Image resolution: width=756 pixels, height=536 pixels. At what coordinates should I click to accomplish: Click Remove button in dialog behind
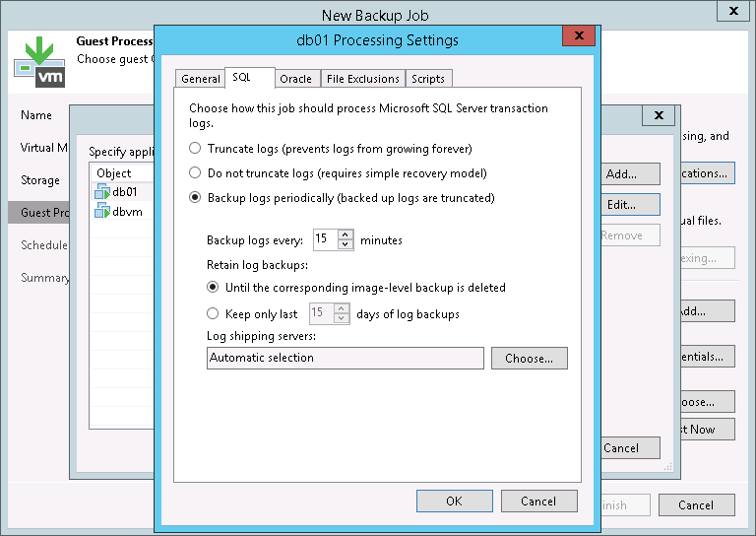(630, 235)
